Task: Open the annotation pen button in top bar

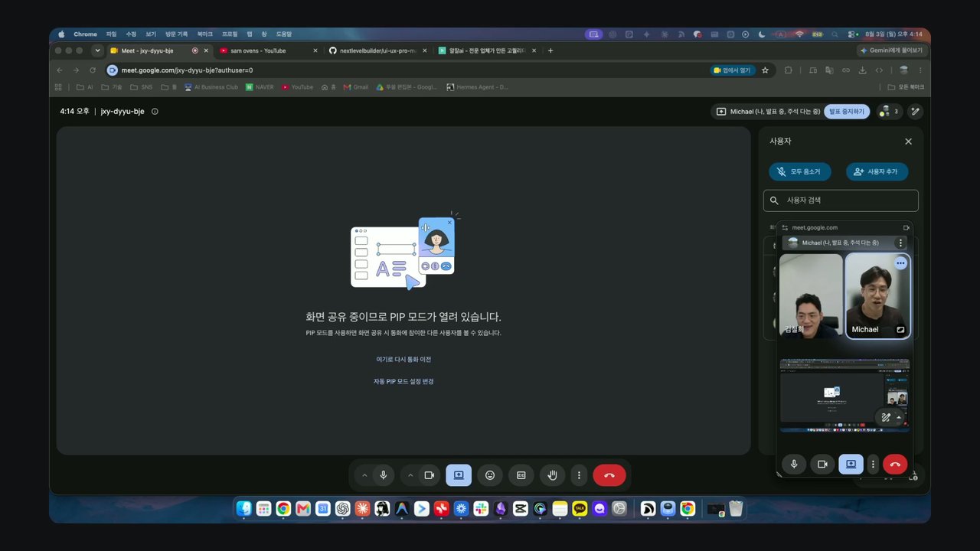Action: click(915, 112)
